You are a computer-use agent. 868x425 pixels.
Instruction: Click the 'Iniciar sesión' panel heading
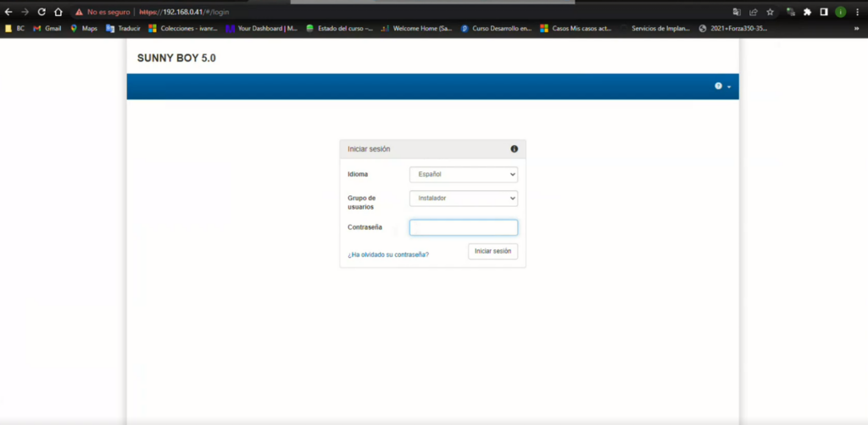(x=369, y=149)
